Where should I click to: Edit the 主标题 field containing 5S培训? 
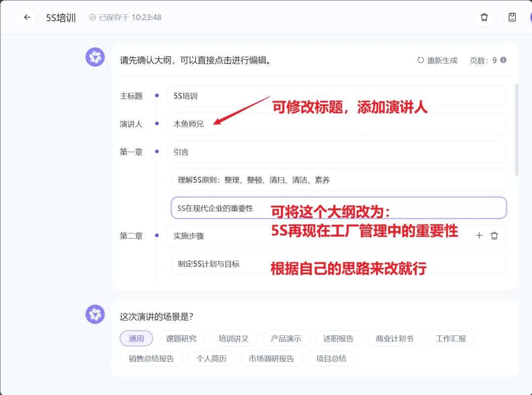[x=336, y=96]
